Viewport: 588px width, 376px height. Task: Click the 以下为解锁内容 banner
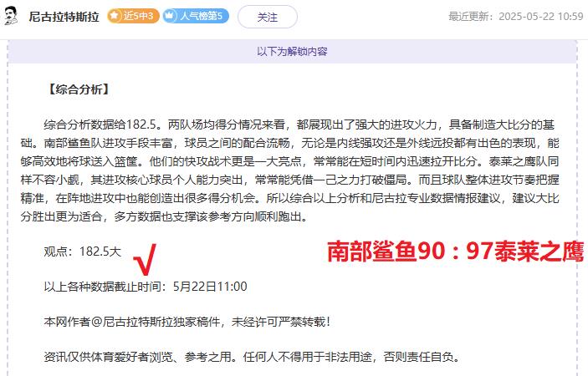[x=292, y=51]
